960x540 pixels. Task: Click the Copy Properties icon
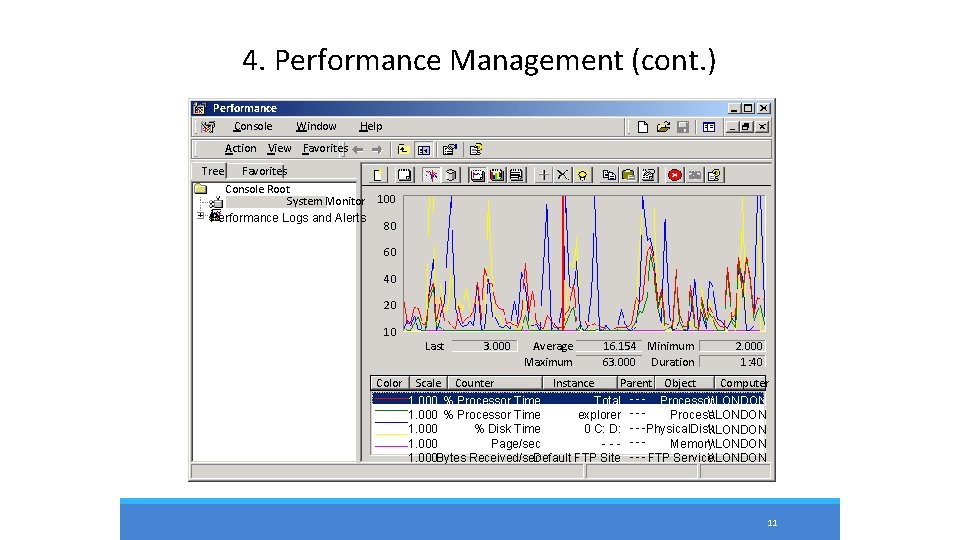click(609, 175)
